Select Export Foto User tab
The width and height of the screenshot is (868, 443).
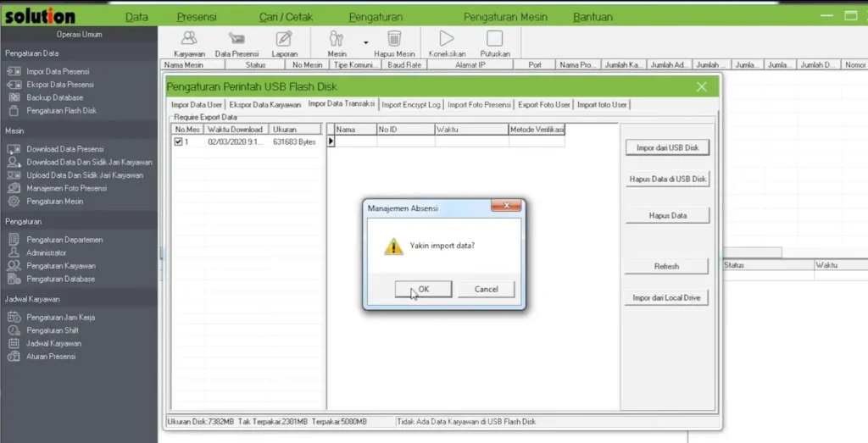pyautogui.click(x=544, y=105)
